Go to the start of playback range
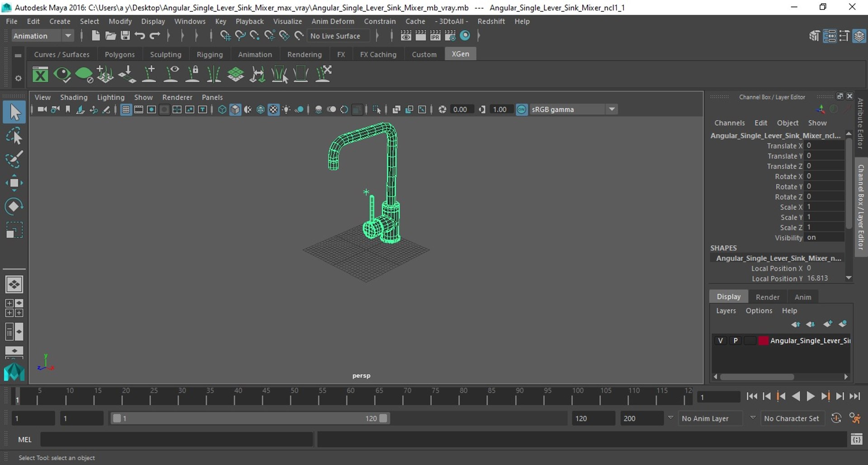The height and width of the screenshot is (465, 868). 752,396
